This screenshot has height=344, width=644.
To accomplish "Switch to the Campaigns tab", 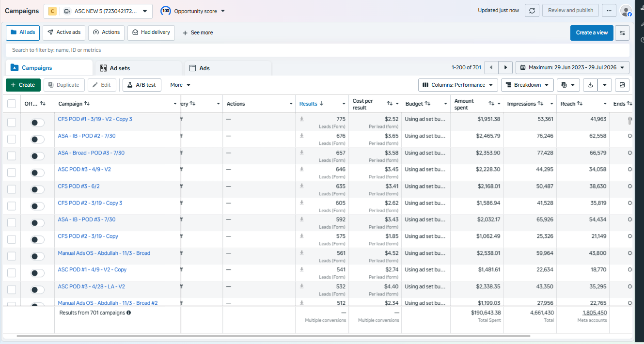I will [x=49, y=68].
